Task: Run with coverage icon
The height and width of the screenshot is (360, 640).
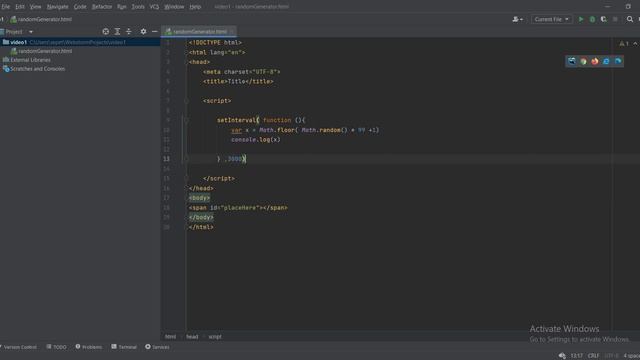Action: pyautogui.click(x=604, y=19)
